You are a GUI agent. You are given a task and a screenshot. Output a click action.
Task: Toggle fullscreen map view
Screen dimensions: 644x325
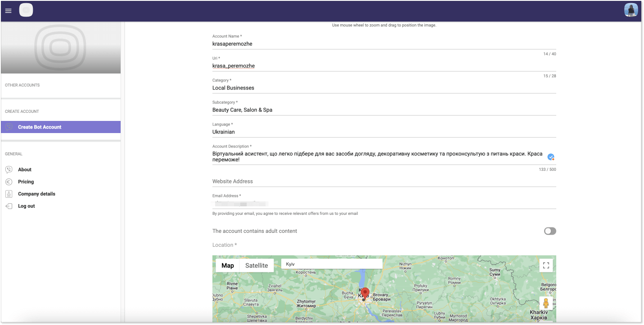[546, 265]
